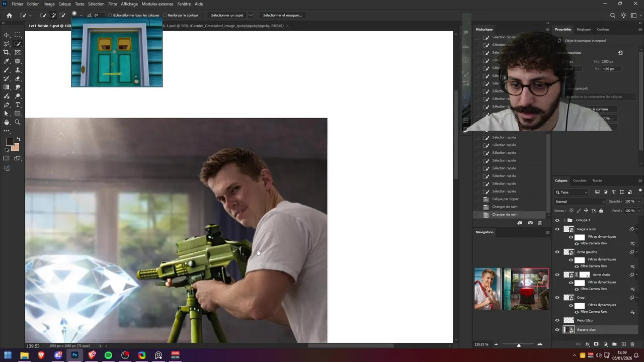Add layer style with fx icon
644x362 pixels.
(587, 344)
